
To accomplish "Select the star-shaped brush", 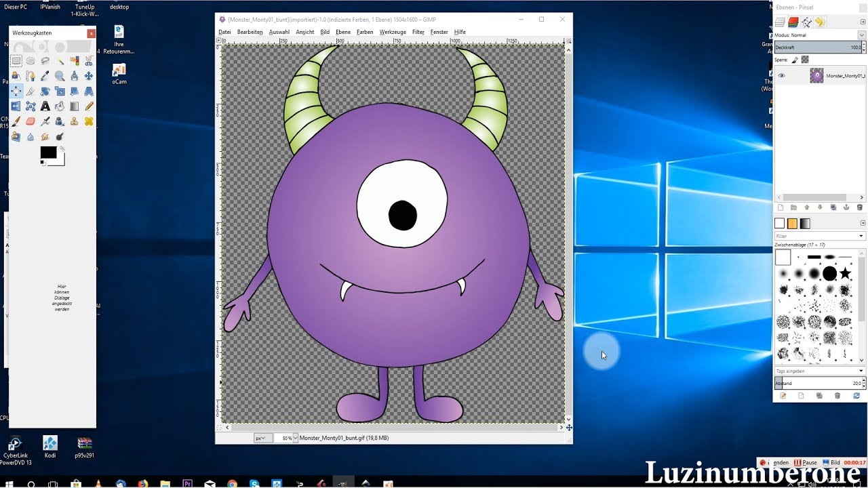I will click(x=845, y=273).
